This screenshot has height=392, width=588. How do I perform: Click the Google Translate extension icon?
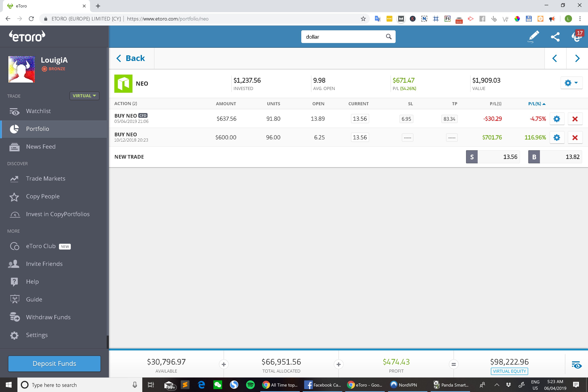click(x=378, y=19)
